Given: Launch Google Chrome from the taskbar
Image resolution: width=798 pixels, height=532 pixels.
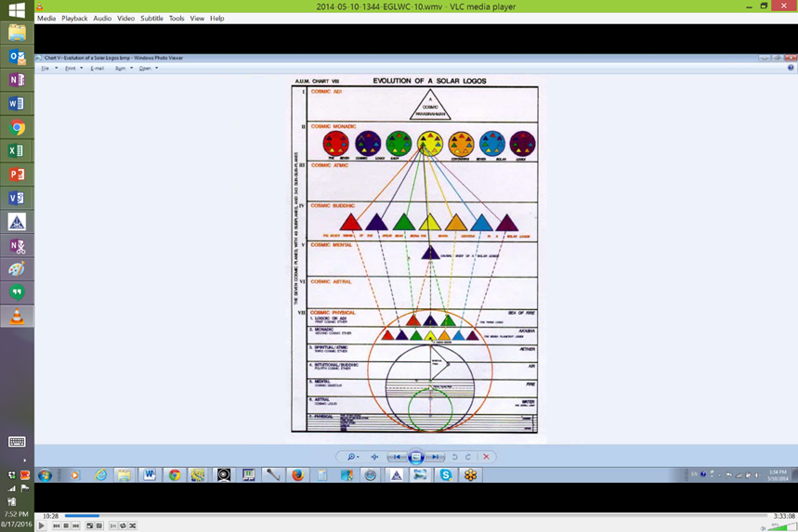Looking at the screenshot, I should click(17, 127).
